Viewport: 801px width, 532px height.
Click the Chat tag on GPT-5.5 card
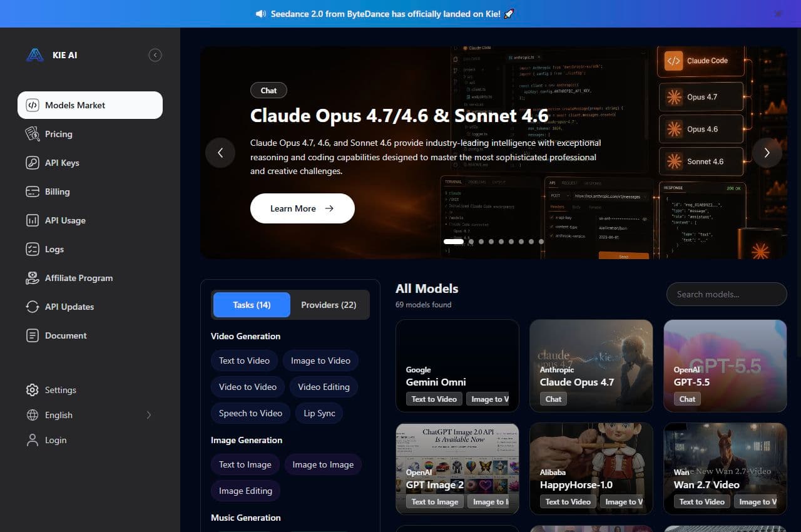(x=687, y=399)
